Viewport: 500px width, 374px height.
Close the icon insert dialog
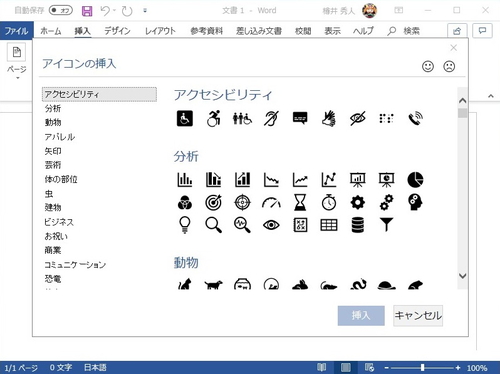click(453, 48)
